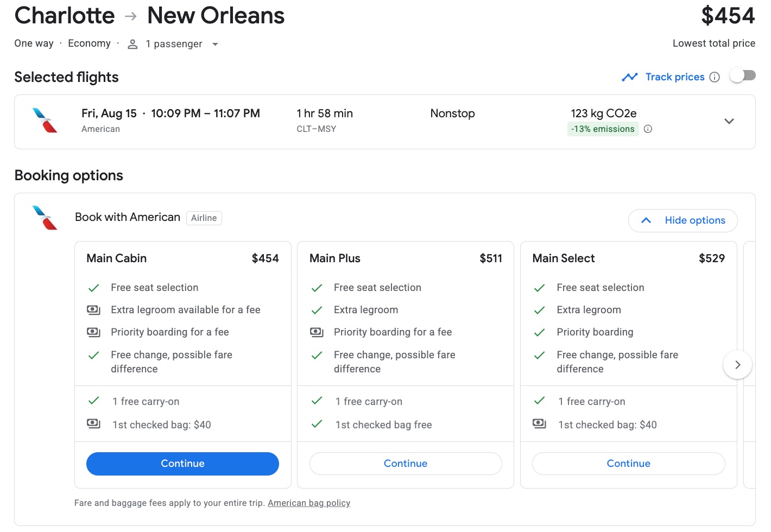Screen dimensions: 771x532
Task: Show more fare options with right arrow
Action: click(737, 365)
